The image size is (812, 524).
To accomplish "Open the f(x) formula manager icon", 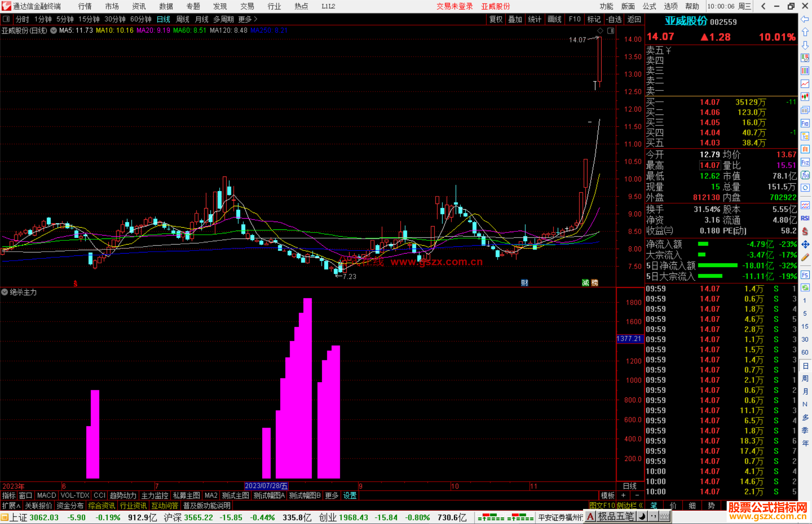I will pos(805,175).
